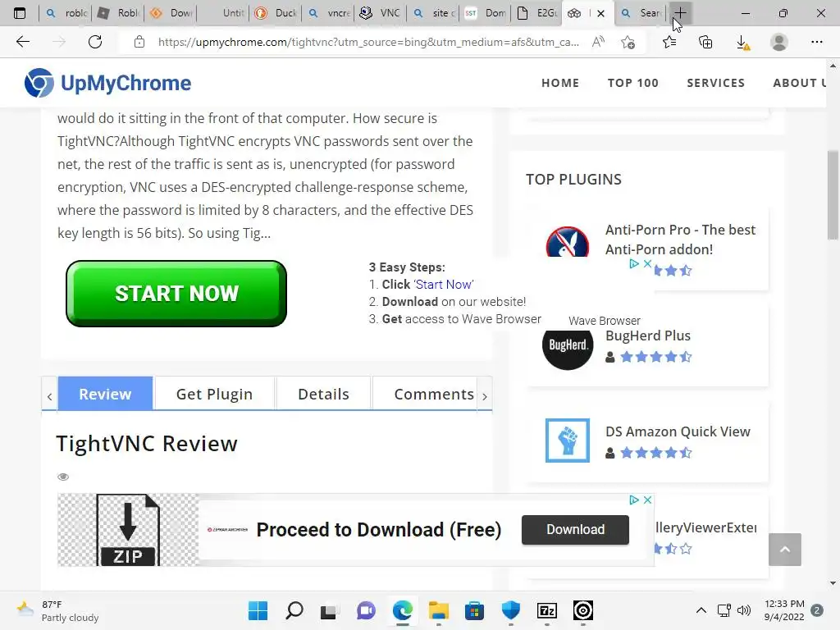Click the page vertical scrollbar thumb

click(833, 195)
